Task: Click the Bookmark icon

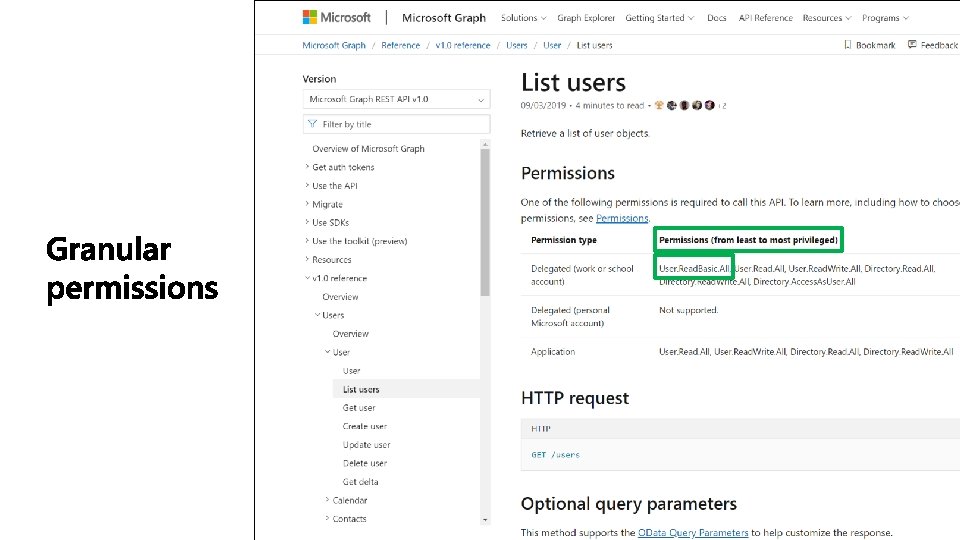Action: (x=848, y=45)
